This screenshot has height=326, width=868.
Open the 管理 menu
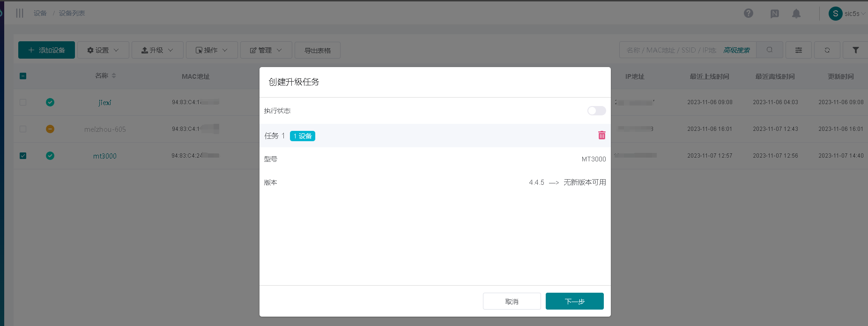(266, 50)
